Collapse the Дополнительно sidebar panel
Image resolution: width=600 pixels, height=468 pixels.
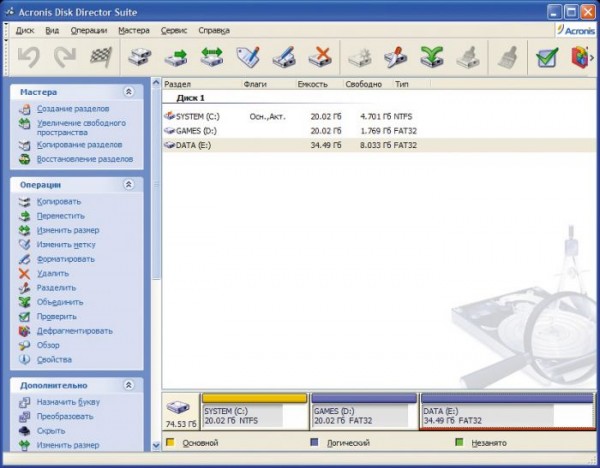(x=128, y=385)
